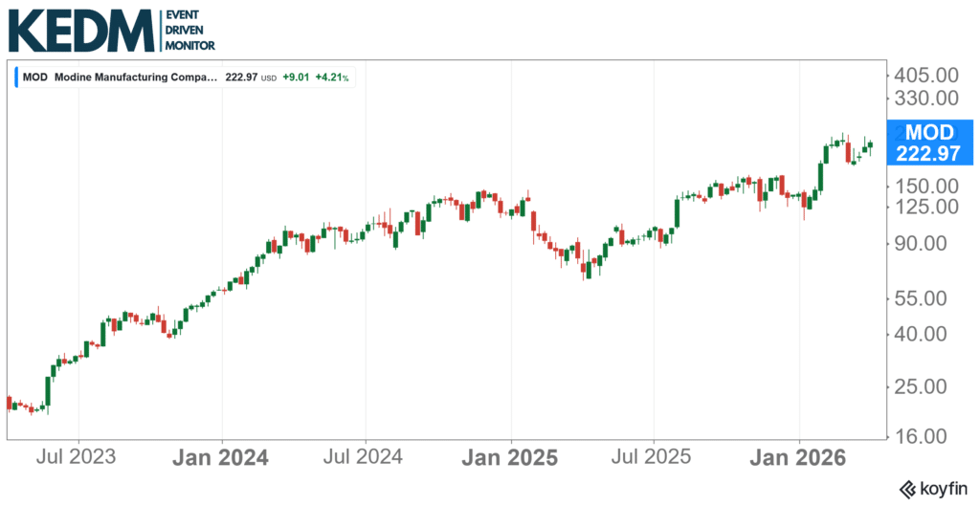Click the Jul 2025 date label
Viewport: 980px width, 506px height.
click(654, 457)
